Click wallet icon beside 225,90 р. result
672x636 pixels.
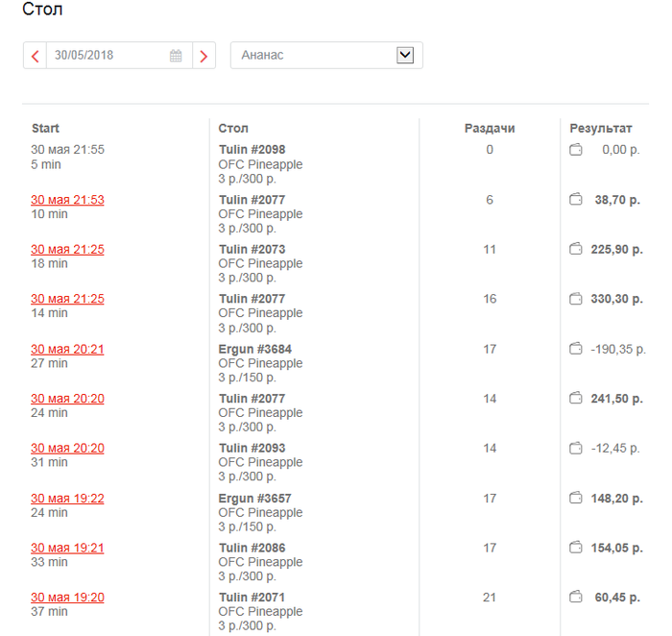576,249
